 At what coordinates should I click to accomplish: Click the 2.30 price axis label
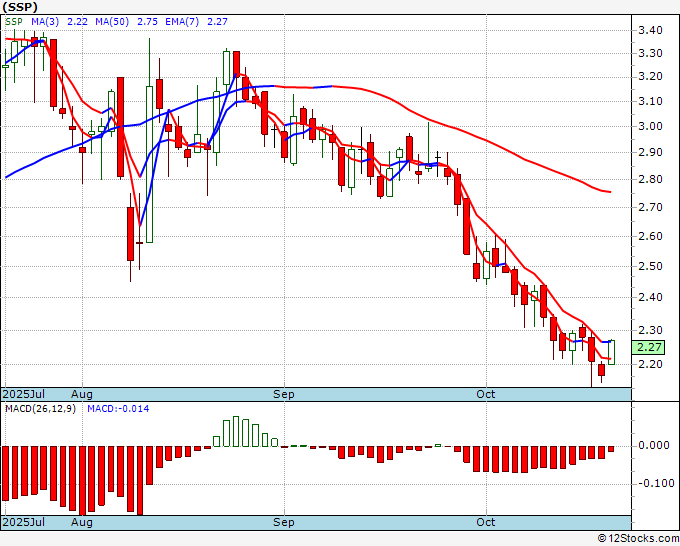pyautogui.click(x=650, y=330)
